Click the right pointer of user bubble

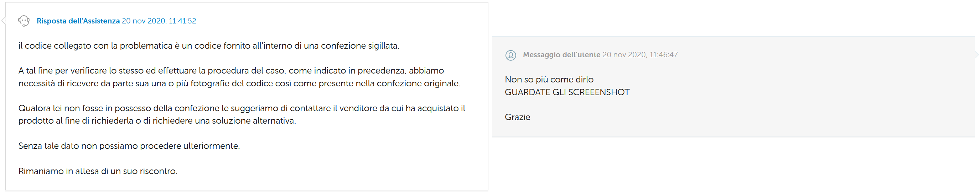[x=976, y=55]
